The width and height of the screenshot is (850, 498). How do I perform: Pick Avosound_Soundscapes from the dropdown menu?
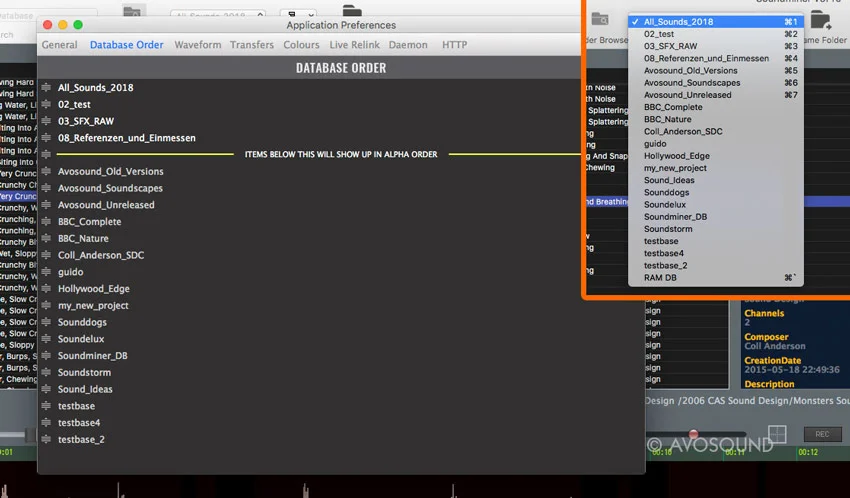click(716, 82)
